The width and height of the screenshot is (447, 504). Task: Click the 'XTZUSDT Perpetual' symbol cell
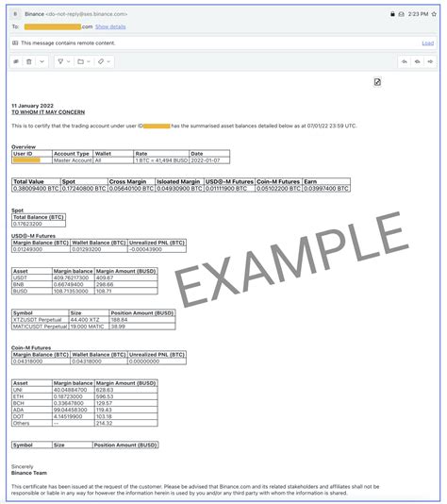pos(41,320)
